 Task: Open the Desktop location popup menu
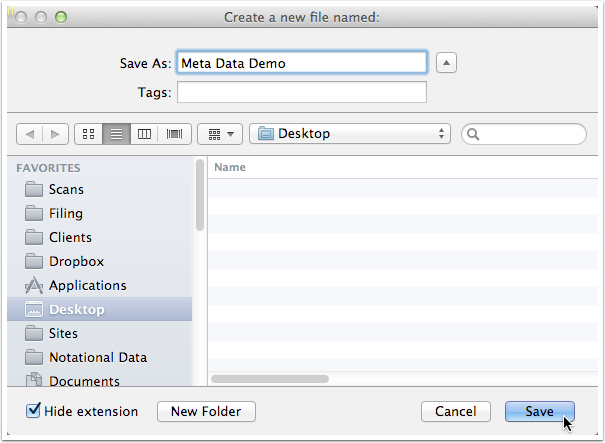350,134
